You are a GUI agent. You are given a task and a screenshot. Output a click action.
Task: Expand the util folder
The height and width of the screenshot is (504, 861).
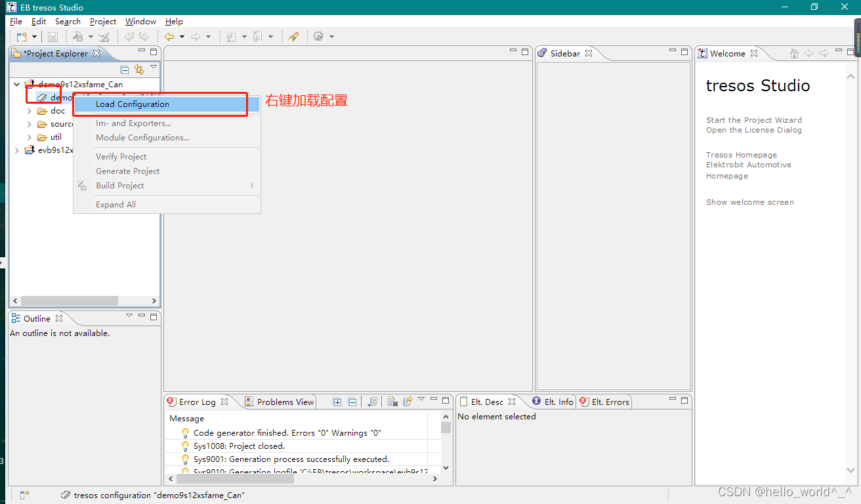click(x=29, y=137)
